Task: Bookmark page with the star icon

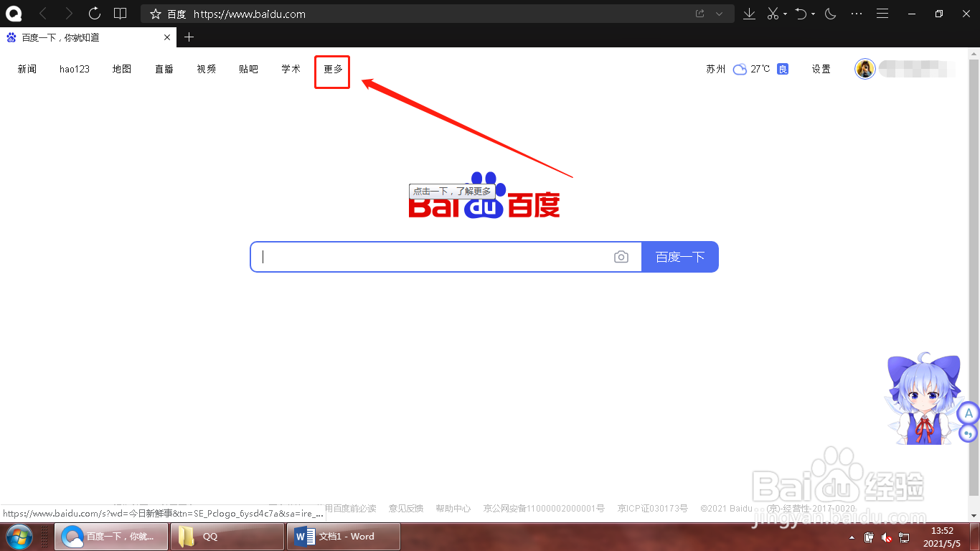Action: (156, 14)
